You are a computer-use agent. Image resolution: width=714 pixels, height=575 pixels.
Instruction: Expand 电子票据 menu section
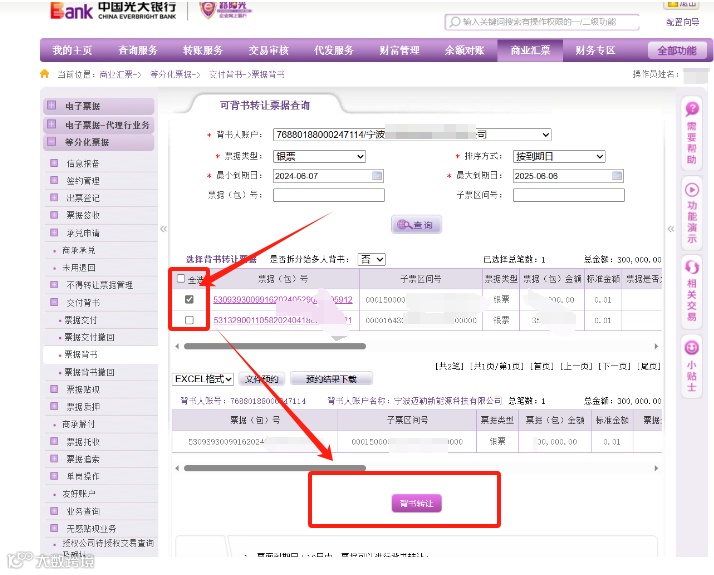tap(51, 106)
